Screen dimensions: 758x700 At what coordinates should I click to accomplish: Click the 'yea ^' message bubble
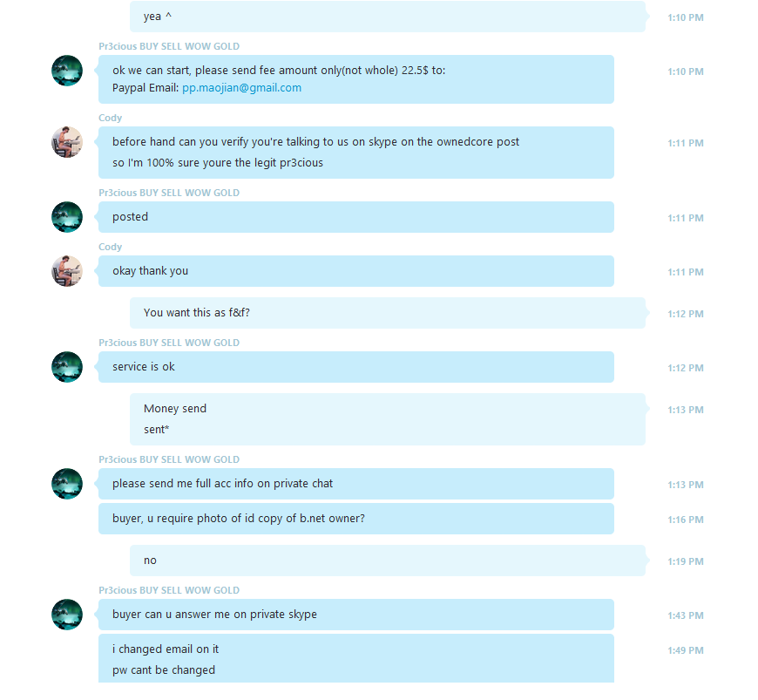[x=388, y=17]
